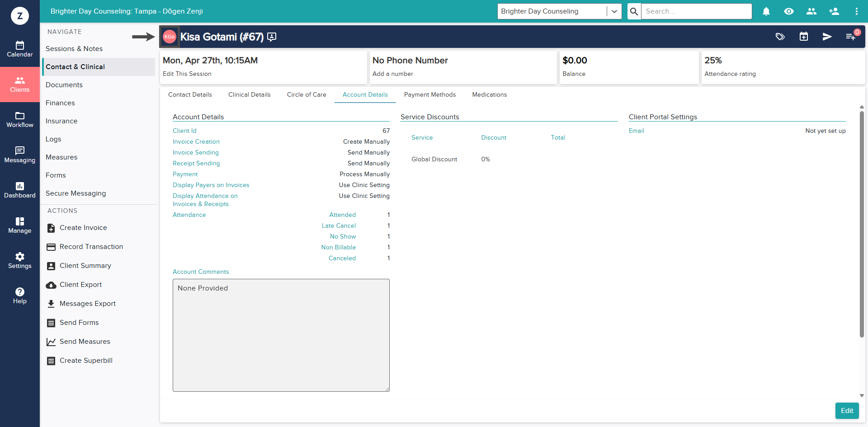Switch to the Clinical Details tab

pyautogui.click(x=249, y=94)
